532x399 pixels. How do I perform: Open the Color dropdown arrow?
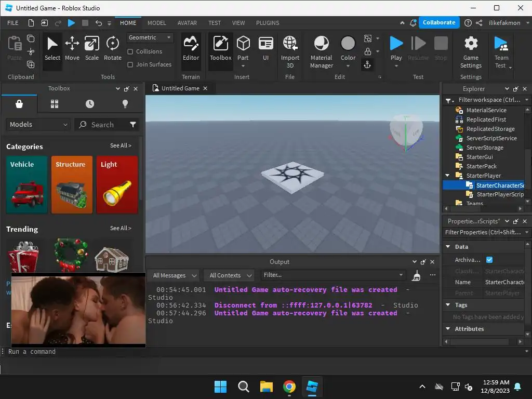click(348, 66)
